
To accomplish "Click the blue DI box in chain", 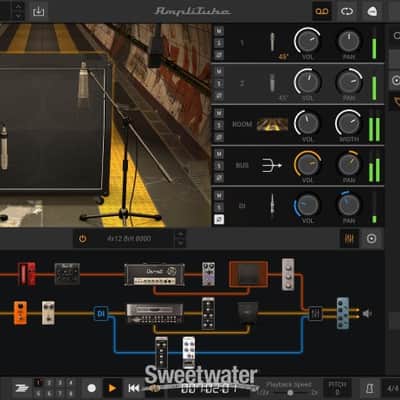I will (101, 313).
